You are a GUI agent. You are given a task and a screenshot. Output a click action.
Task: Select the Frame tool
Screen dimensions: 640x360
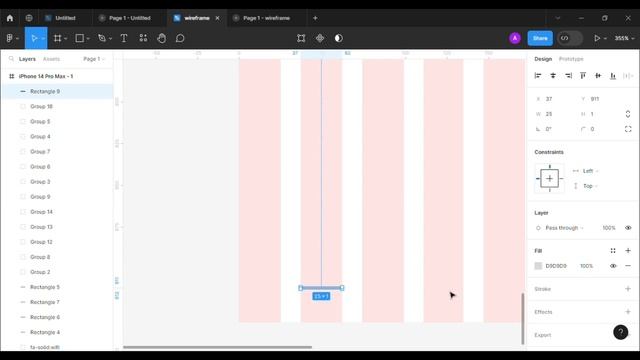[58, 38]
